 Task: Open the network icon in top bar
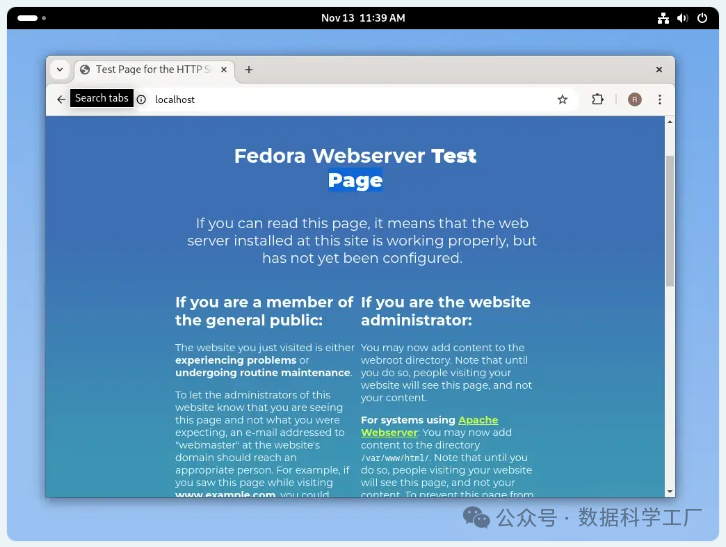coord(663,18)
